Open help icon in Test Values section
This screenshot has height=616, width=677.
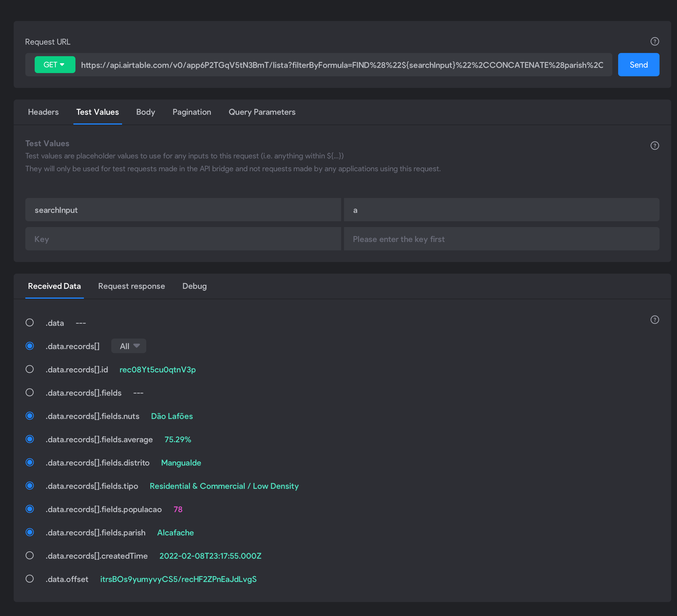[655, 146]
